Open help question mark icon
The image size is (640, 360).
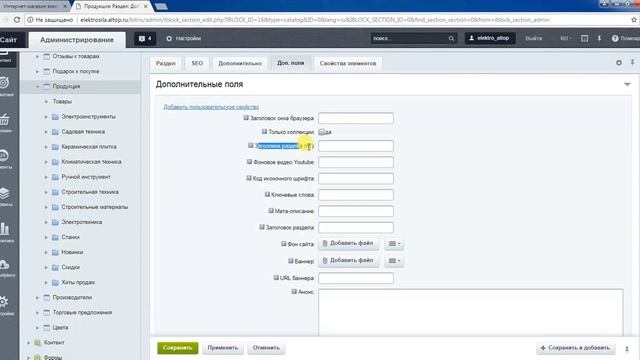point(615,38)
